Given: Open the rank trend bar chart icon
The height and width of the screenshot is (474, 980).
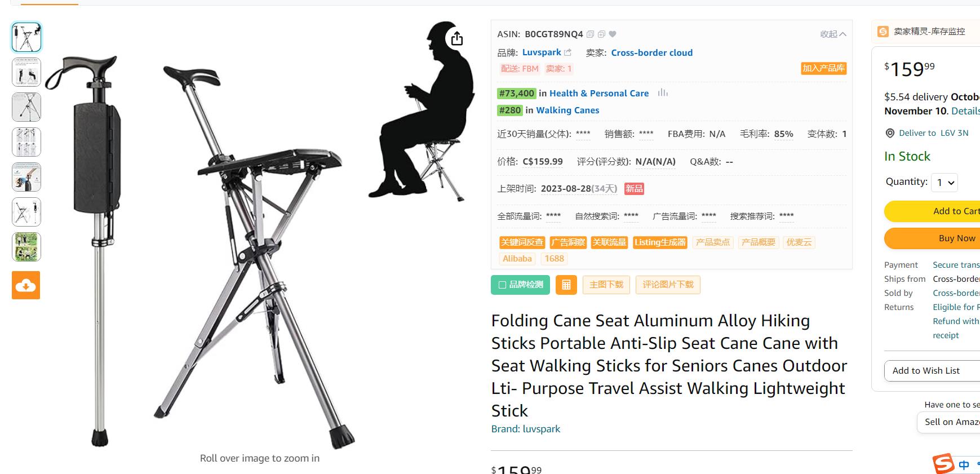Looking at the screenshot, I should pyautogui.click(x=663, y=93).
